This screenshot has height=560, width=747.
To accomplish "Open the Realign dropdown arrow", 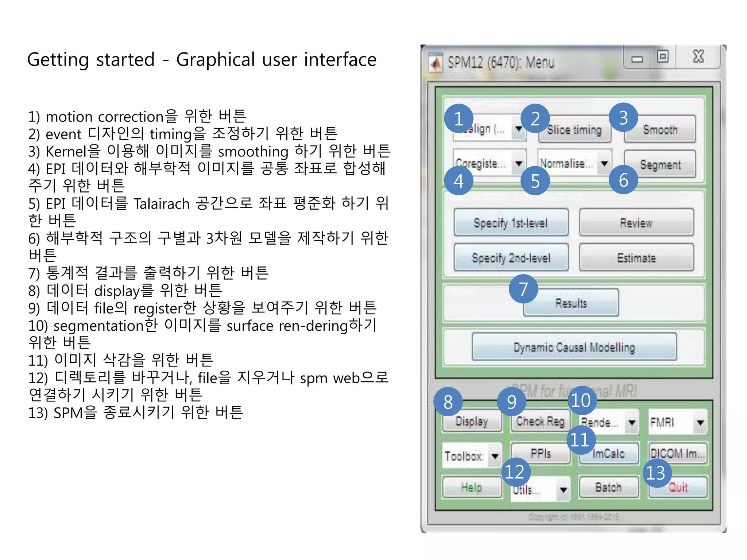I will (x=519, y=129).
